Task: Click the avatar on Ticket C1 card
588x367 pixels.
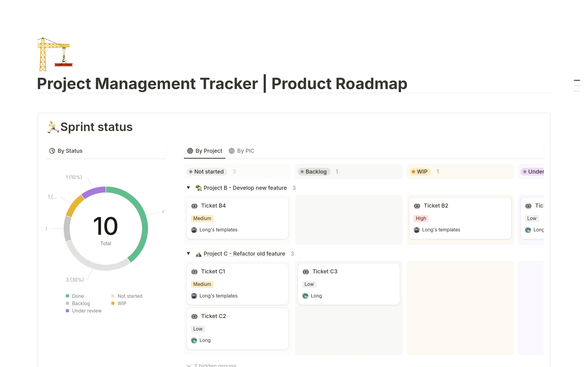Action: (x=194, y=296)
